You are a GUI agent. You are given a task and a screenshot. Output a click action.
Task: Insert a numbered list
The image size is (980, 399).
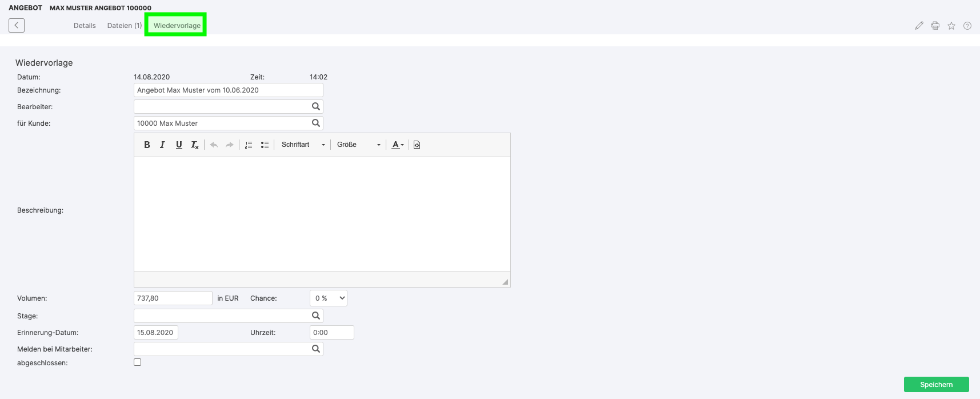(x=249, y=145)
